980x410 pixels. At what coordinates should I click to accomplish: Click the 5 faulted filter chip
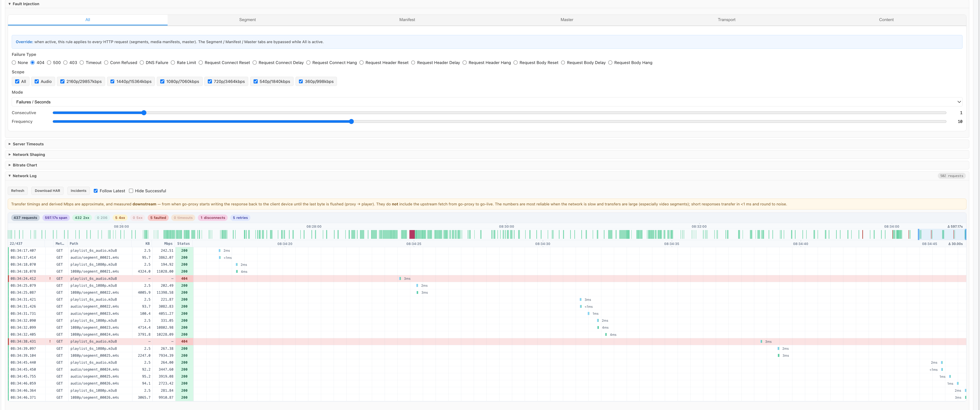[x=158, y=218]
